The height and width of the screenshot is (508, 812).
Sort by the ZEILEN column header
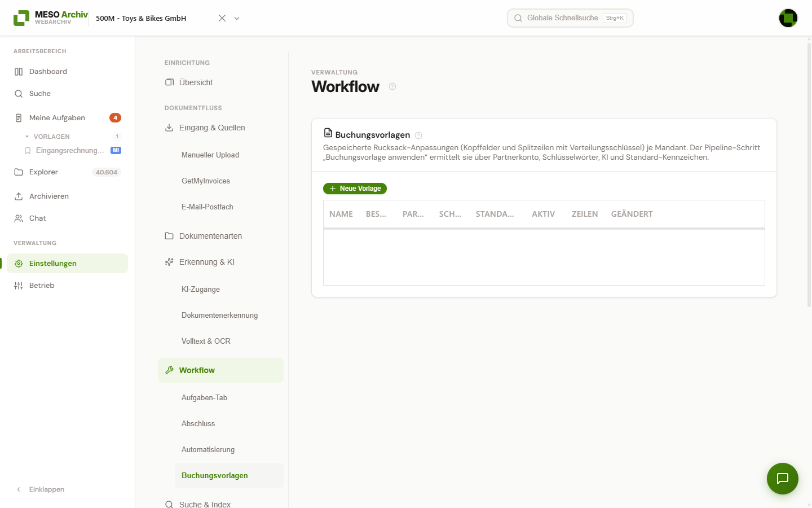585,214
